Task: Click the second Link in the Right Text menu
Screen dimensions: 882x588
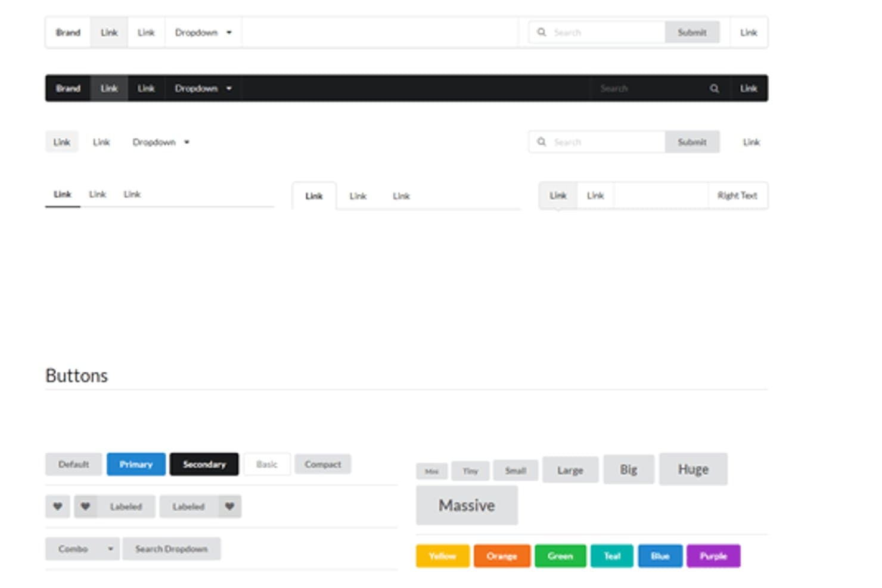Action: (595, 195)
